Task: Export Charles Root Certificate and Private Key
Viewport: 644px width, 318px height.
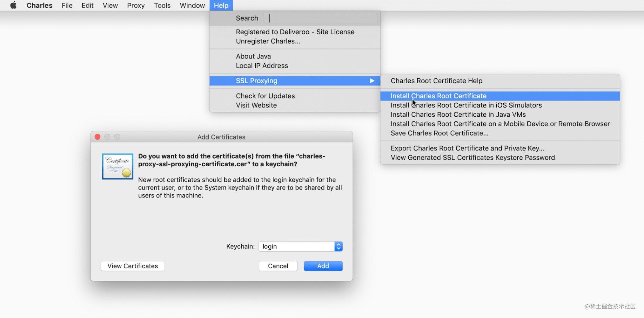Action: [500, 148]
